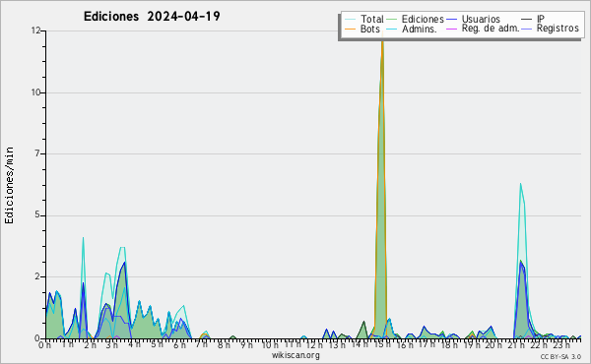Click the 18 h x-axis label

pyautogui.click(x=449, y=344)
